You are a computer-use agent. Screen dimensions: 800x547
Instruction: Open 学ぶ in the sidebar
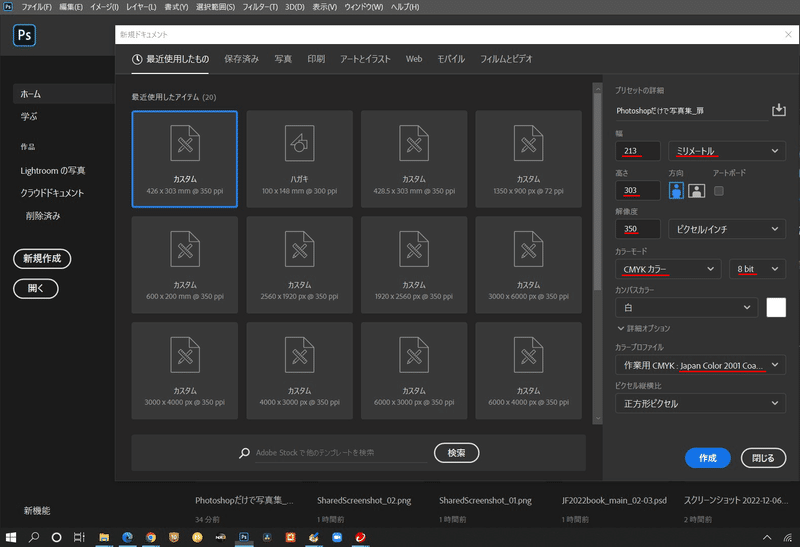coord(29,116)
